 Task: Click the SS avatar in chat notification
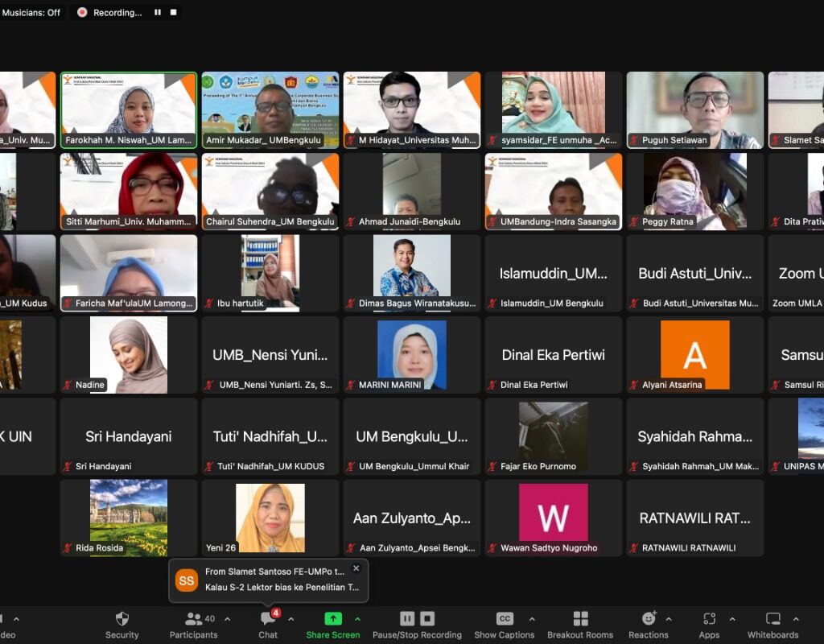point(186,580)
